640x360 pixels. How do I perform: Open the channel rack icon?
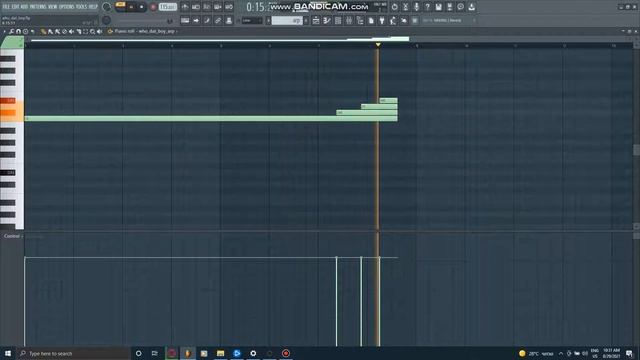click(338, 20)
